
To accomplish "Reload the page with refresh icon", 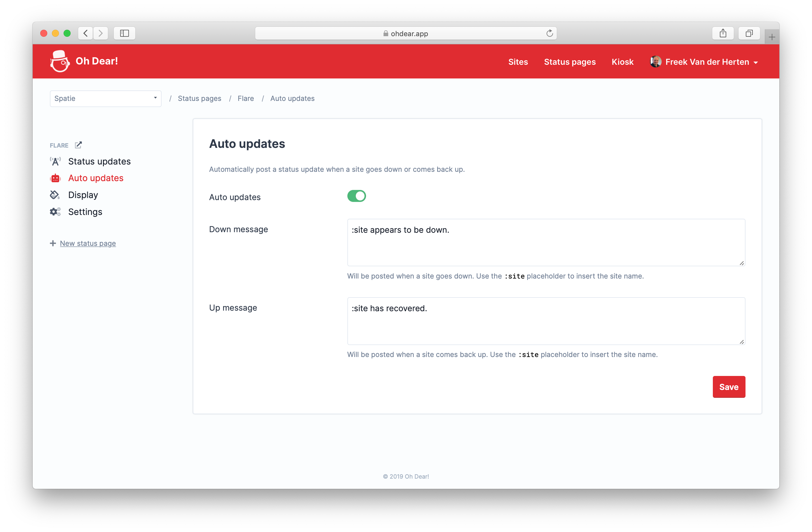I will [x=549, y=34].
